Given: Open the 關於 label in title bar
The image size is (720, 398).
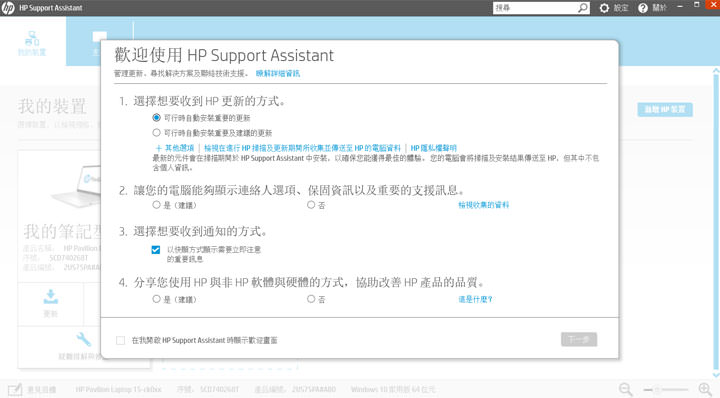Looking at the screenshot, I should (x=659, y=8).
